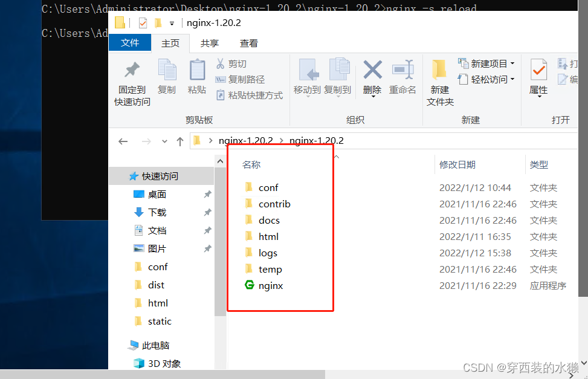Open static folder in navigation pane
Image resolution: width=588 pixels, height=379 pixels.
(160, 321)
